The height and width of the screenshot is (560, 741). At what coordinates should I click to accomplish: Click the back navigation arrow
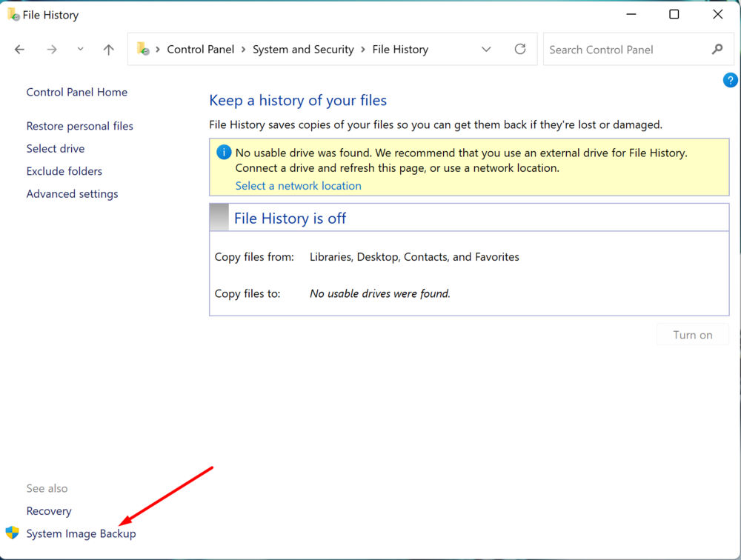(x=20, y=50)
